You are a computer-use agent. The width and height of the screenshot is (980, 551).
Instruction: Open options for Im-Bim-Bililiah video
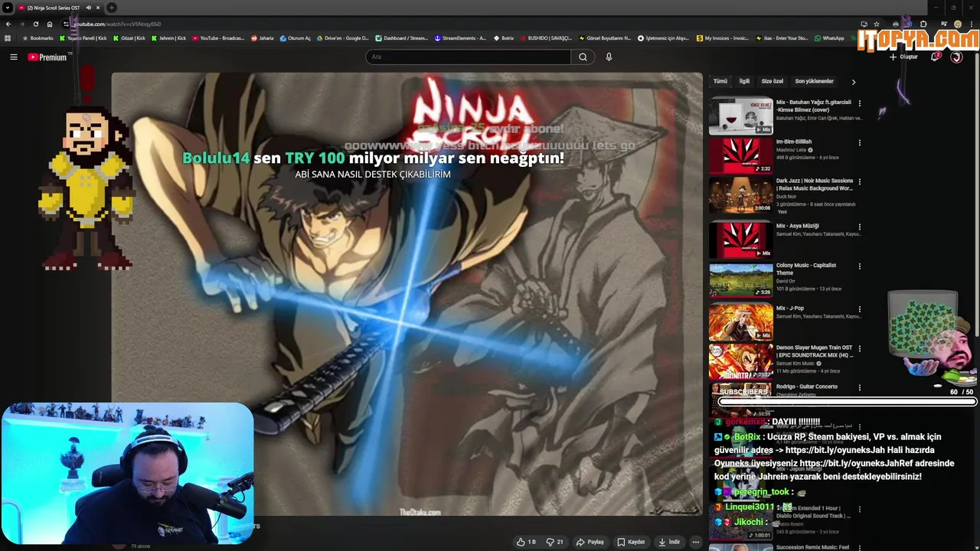pos(859,142)
